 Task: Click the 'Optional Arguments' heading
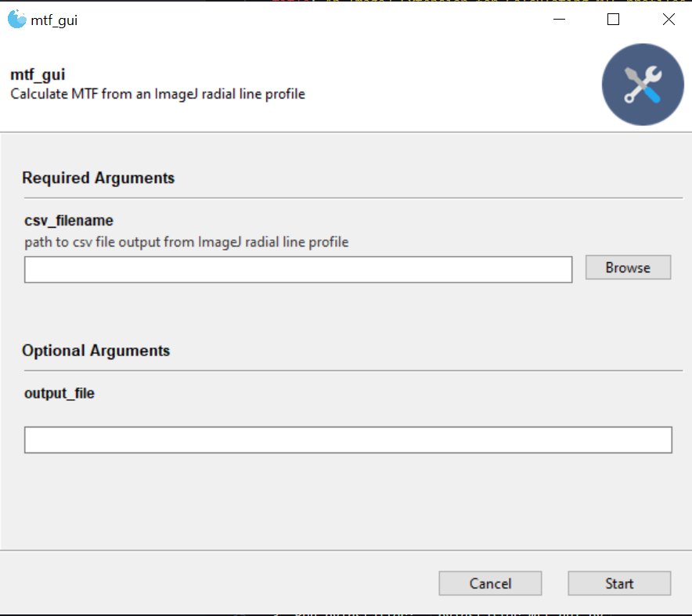point(96,351)
